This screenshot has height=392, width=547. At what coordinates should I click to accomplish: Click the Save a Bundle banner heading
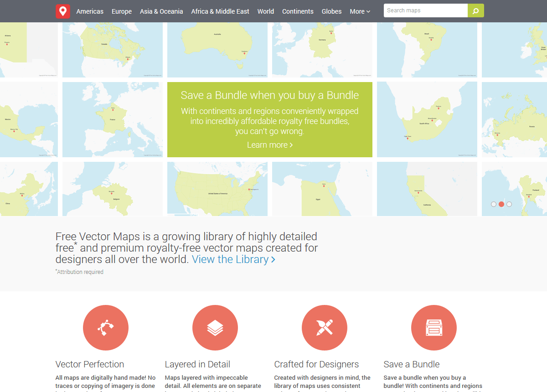click(270, 95)
